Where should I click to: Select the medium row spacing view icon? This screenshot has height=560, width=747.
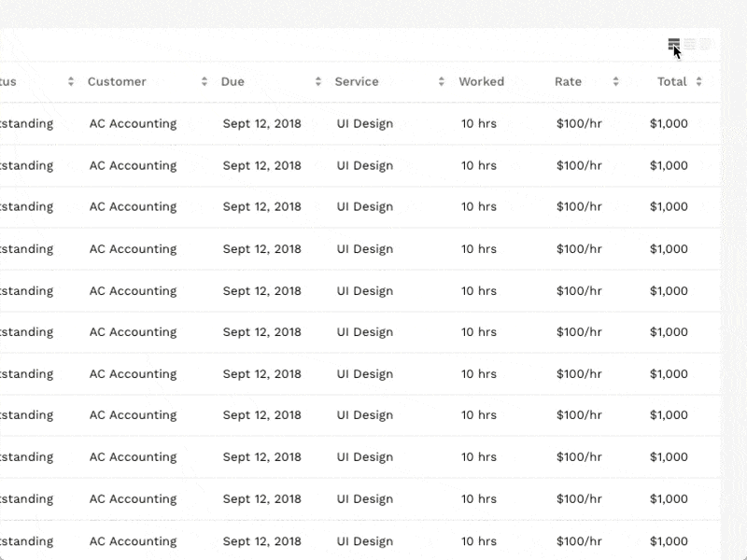point(688,43)
